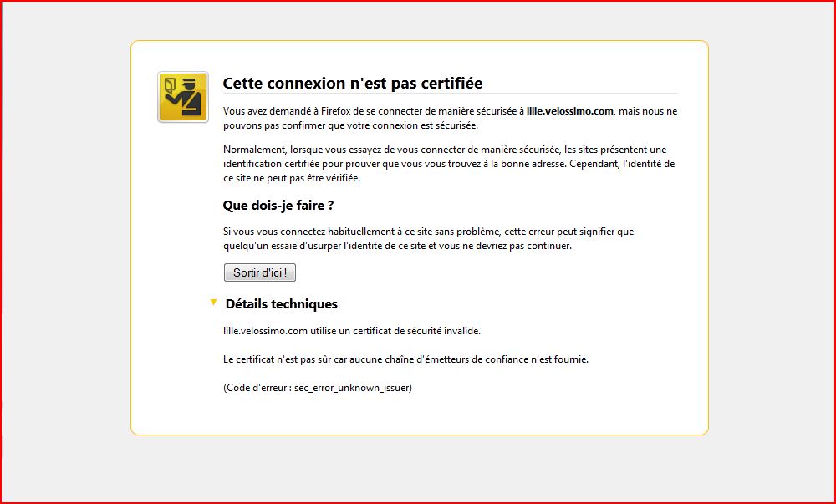The width and height of the screenshot is (836, 504).
Task: Collapse the yellow Détails techniques triangle
Action: pos(214,303)
